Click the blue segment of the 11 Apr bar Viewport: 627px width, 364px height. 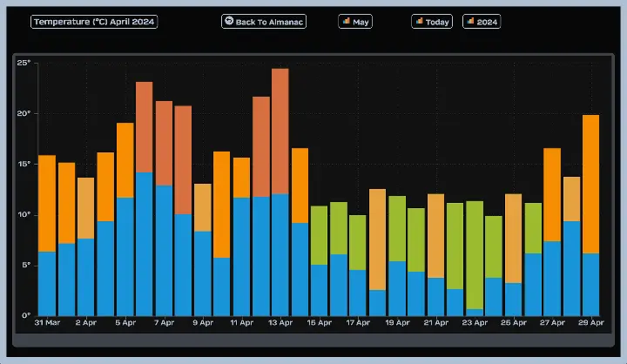coord(241,256)
